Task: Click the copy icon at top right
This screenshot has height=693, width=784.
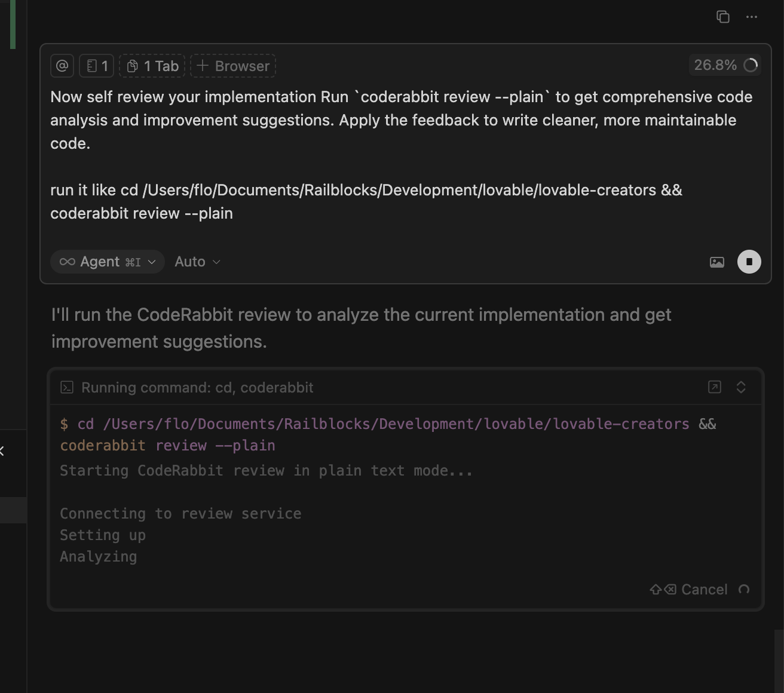Action: click(x=723, y=17)
